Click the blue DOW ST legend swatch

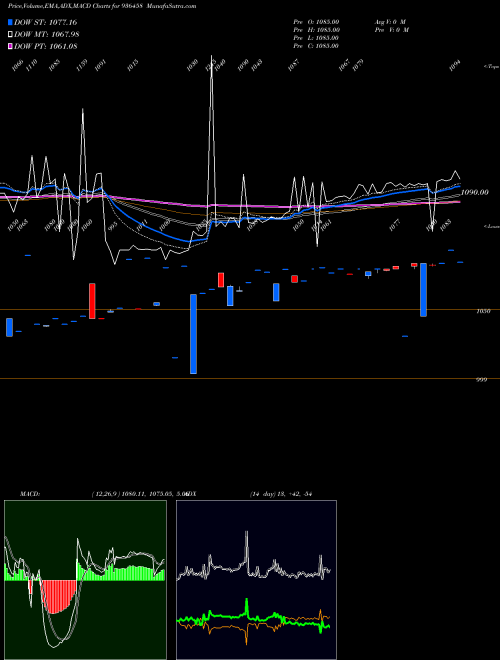pos(10,22)
